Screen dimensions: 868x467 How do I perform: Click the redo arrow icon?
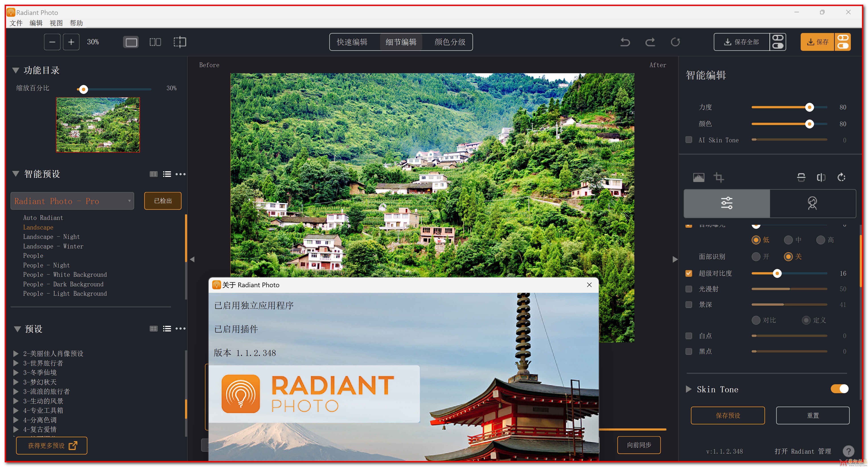coord(650,42)
